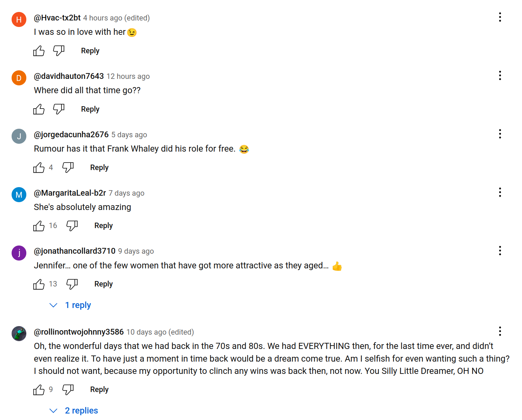This screenshot has width=522, height=420.
Task: Reply to the Frank Whaley comment
Action: pos(99,168)
